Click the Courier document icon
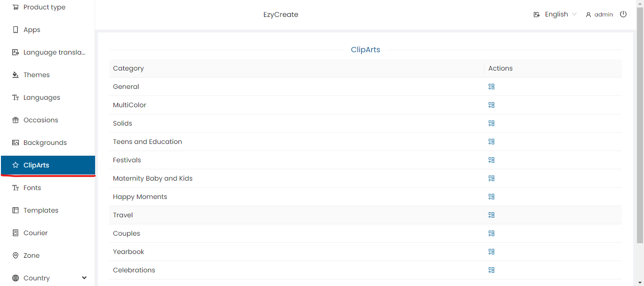The image size is (644, 286). [x=16, y=233]
